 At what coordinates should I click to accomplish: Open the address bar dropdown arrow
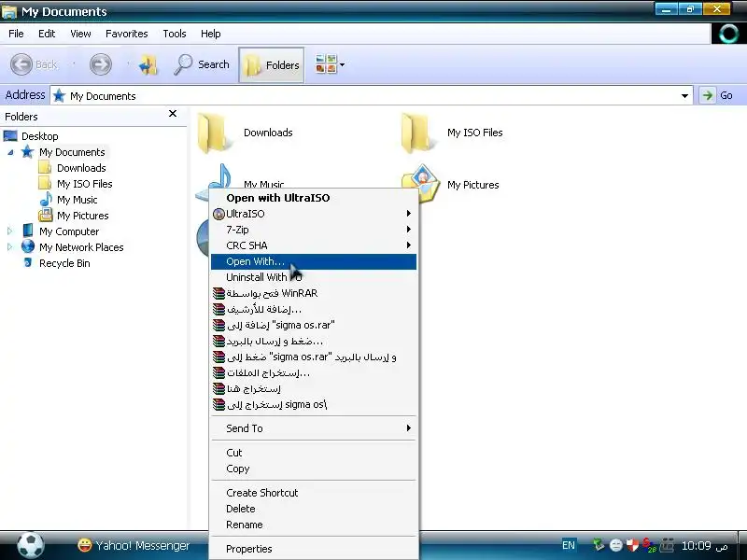684,96
